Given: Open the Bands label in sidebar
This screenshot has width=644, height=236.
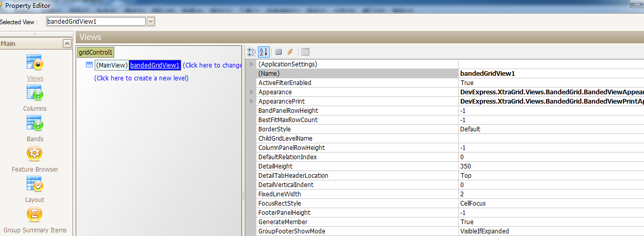Looking at the screenshot, I should point(35,139).
